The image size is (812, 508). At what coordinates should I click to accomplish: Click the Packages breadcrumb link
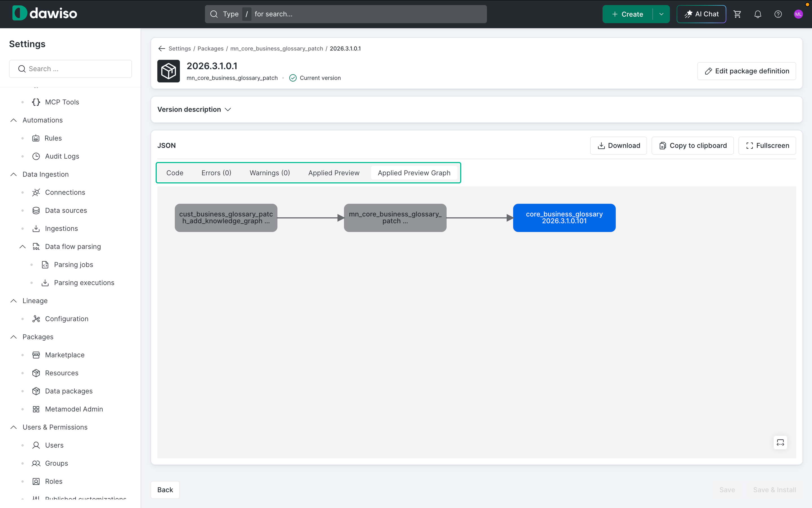210,48
